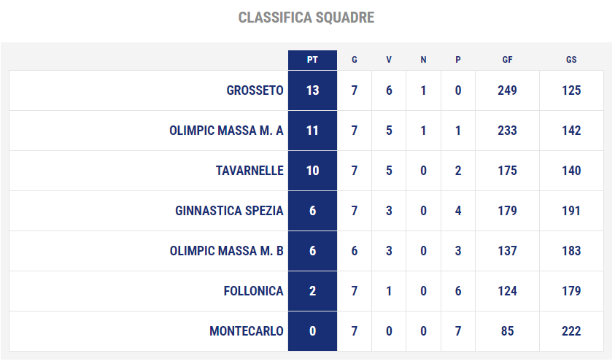Select the PT column header
This screenshot has width=615, height=364.
coord(312,60)
